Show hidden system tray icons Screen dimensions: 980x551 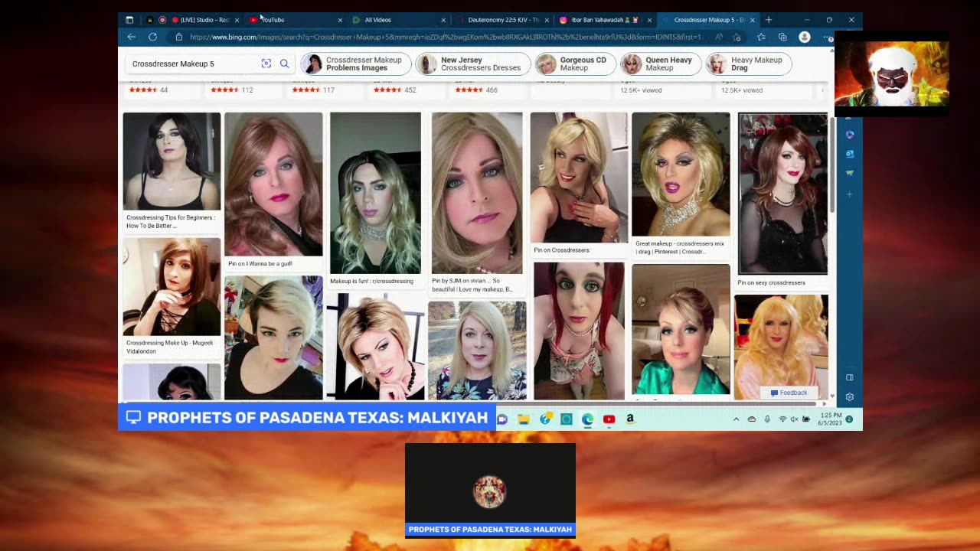point(737,419)
